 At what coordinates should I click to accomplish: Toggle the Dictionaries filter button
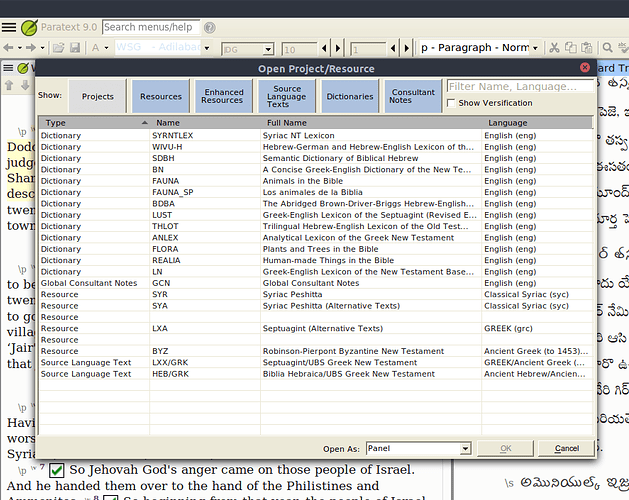350,96
